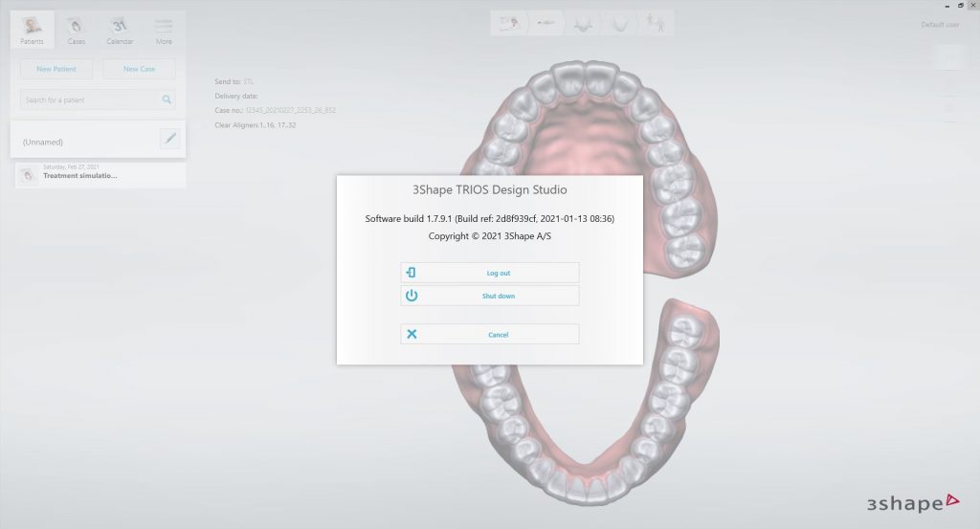Expand the More menu
The height and width of the screenshot is (529, 980).
point(164,30)
